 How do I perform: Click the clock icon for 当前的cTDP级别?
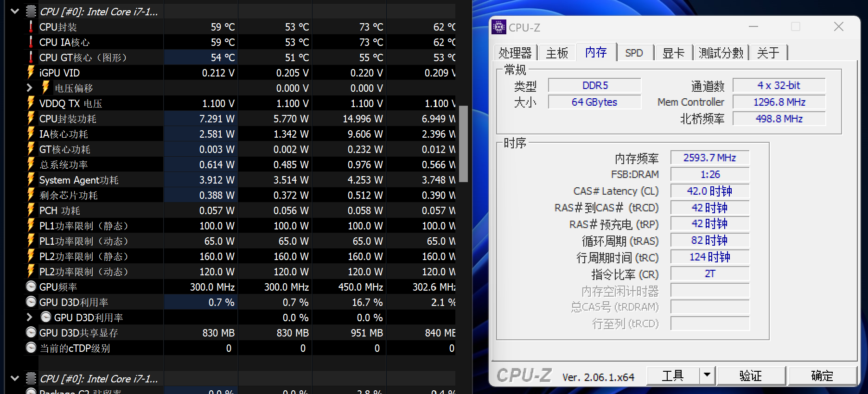31,348
